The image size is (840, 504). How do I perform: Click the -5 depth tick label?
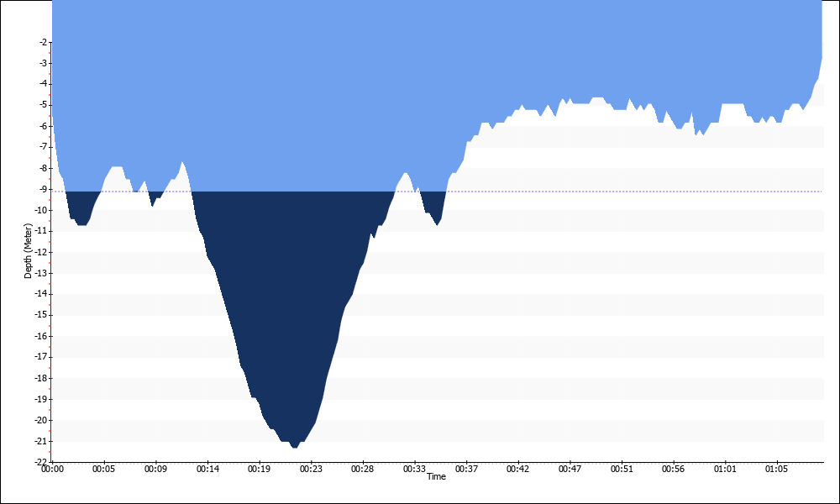click(43, 104)
